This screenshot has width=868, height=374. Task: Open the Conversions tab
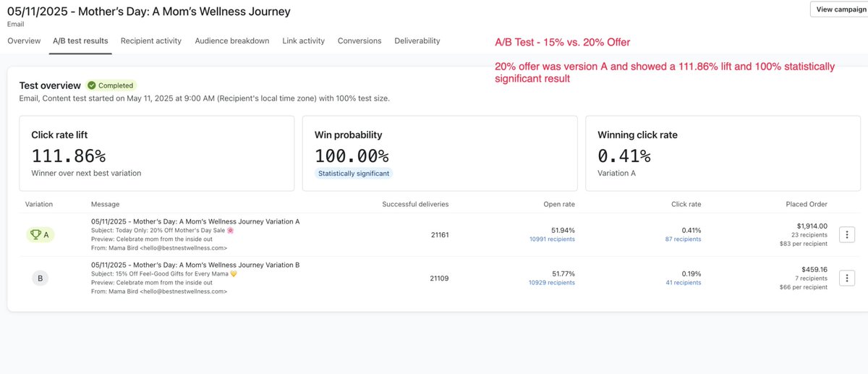pyautogui.click(x=359, y=41)
